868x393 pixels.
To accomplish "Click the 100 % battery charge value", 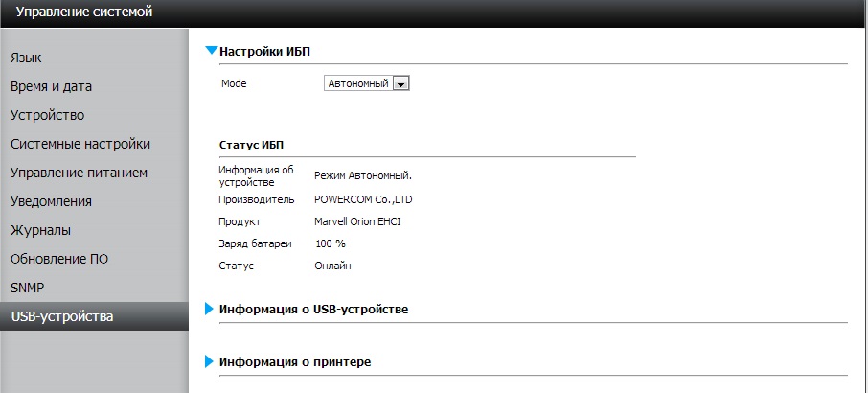I will click(330, 243).
